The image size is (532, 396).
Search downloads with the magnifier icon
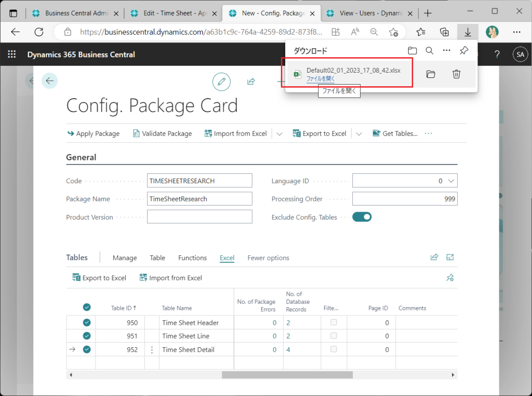(430, 51)
